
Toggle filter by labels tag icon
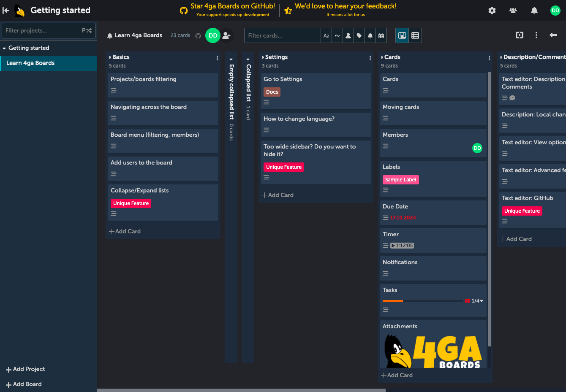pos(359,35)
